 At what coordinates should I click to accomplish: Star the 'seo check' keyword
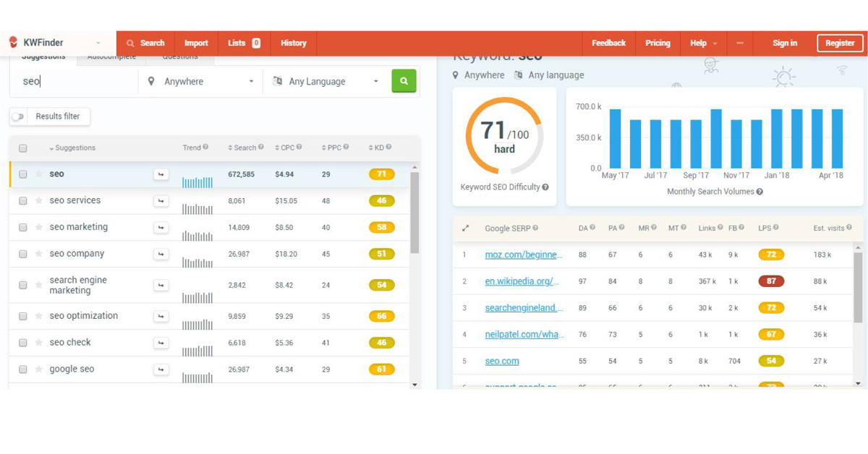click(x=39, y=343)
